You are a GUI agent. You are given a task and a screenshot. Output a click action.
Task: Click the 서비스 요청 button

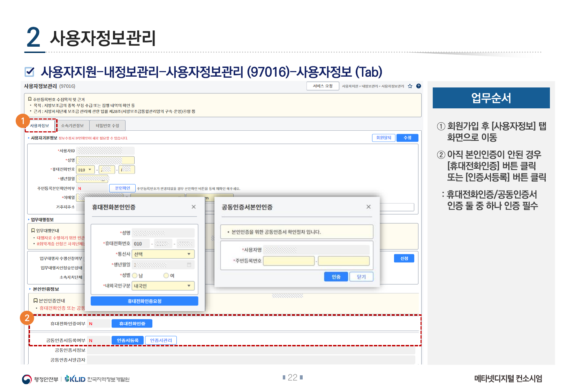click(323, 86)
